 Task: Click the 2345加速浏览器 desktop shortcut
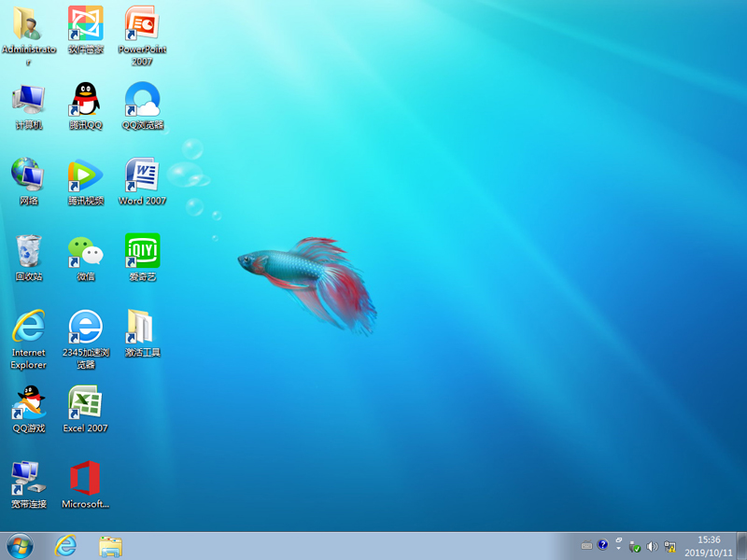pyautogui.click(x=85, y=328)
